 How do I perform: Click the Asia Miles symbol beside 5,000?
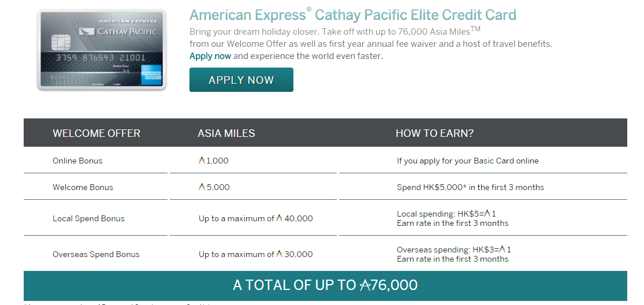(x=202, y=187)
